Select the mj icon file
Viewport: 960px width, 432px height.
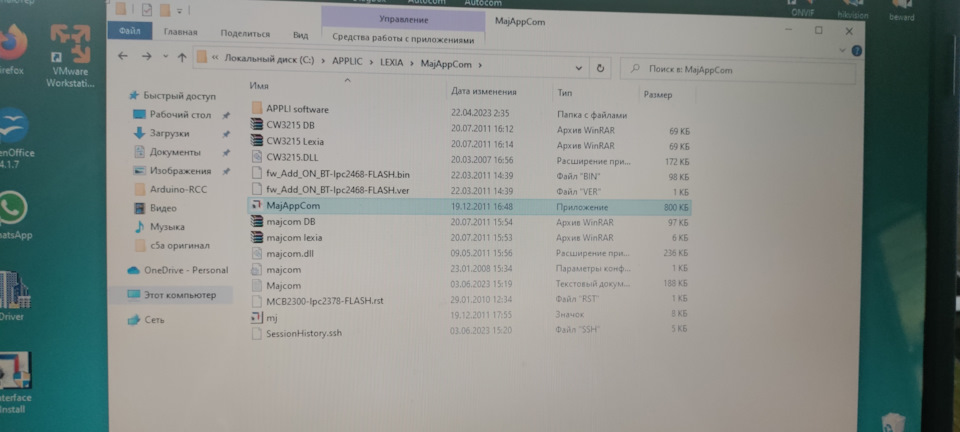point(257,317)
